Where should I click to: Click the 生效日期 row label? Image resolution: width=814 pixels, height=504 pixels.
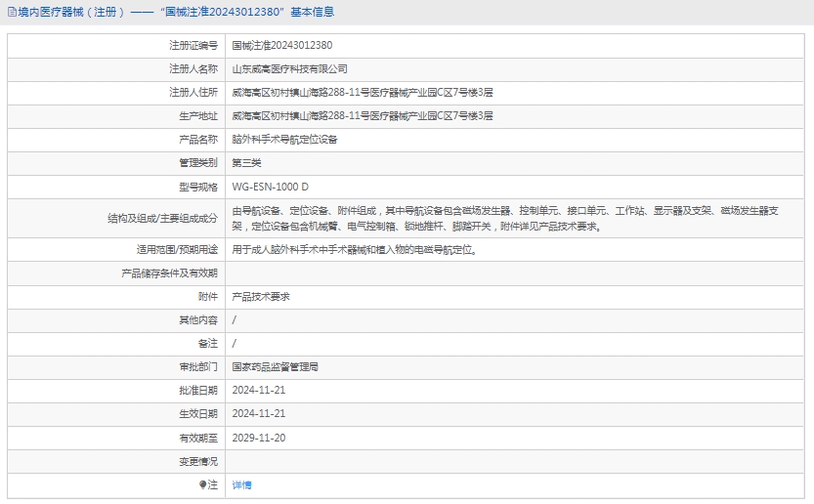click(x=198, y=414)
